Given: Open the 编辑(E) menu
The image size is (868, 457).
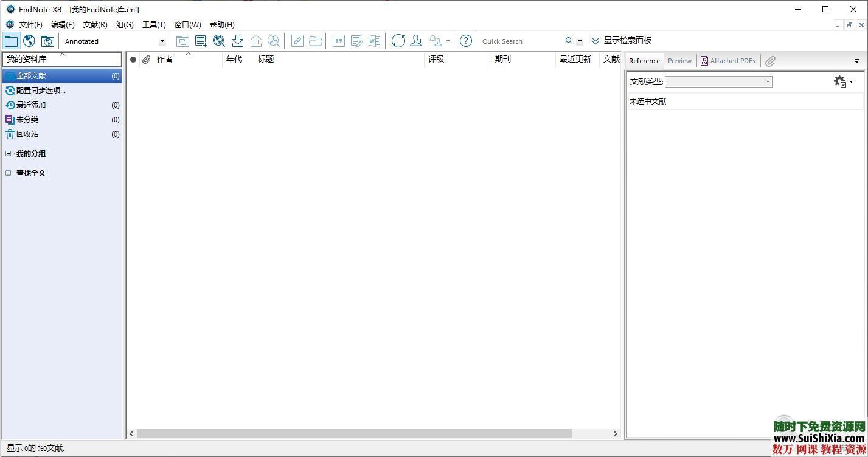Looking at the screenshot, I should click(63, 25).
